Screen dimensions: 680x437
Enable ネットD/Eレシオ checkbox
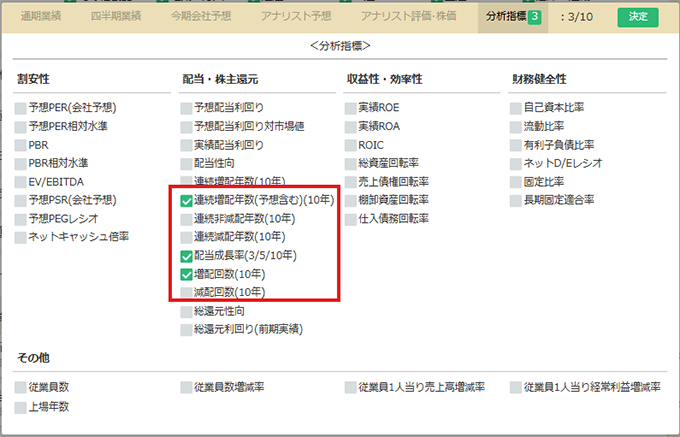[516, 164]
